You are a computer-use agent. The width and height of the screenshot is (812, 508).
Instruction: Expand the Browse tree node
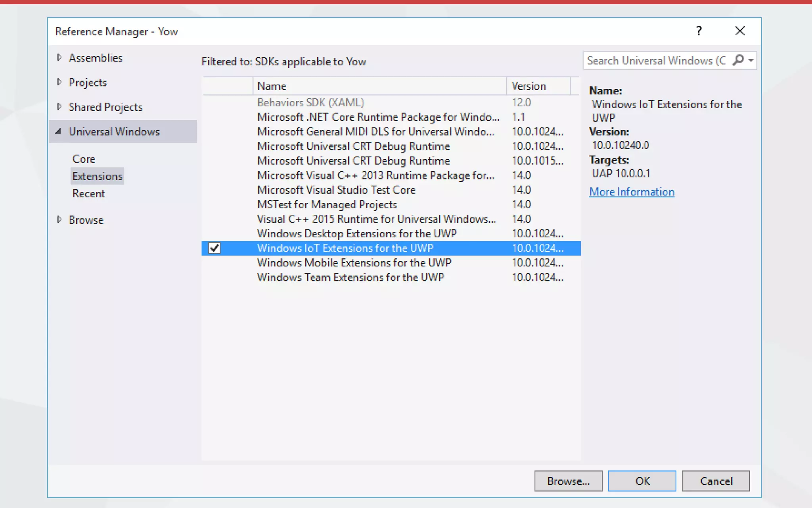pos(59,219)
